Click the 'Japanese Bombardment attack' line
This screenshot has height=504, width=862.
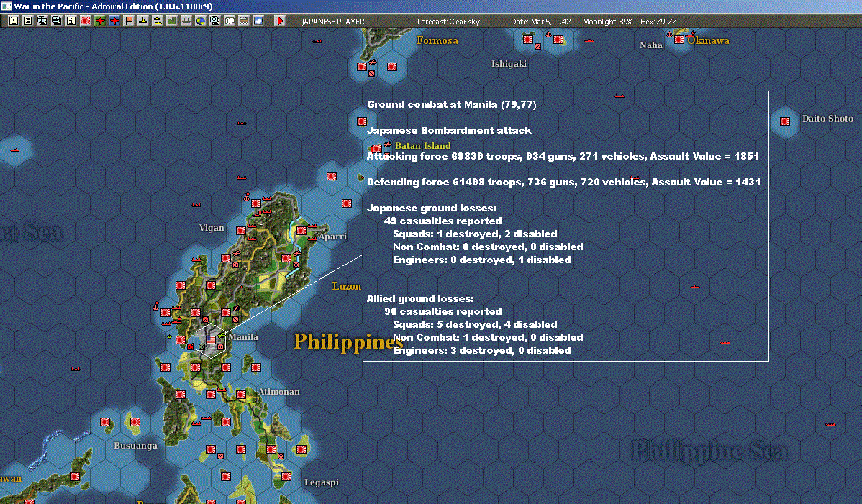[x=449, y=130]
